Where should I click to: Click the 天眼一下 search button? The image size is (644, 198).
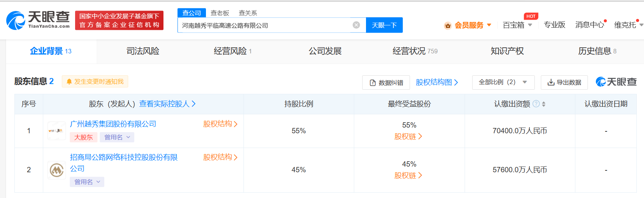(x=384, y=25)
